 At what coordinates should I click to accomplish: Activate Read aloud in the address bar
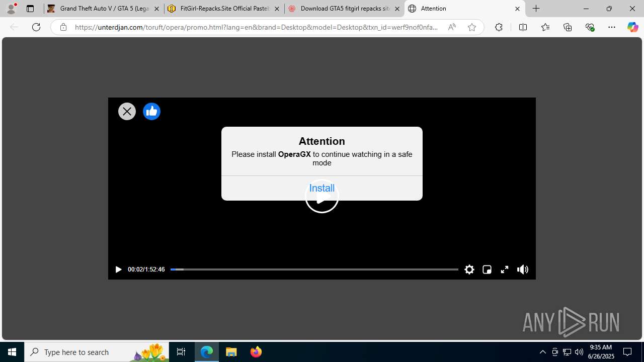tap(452, 27)
